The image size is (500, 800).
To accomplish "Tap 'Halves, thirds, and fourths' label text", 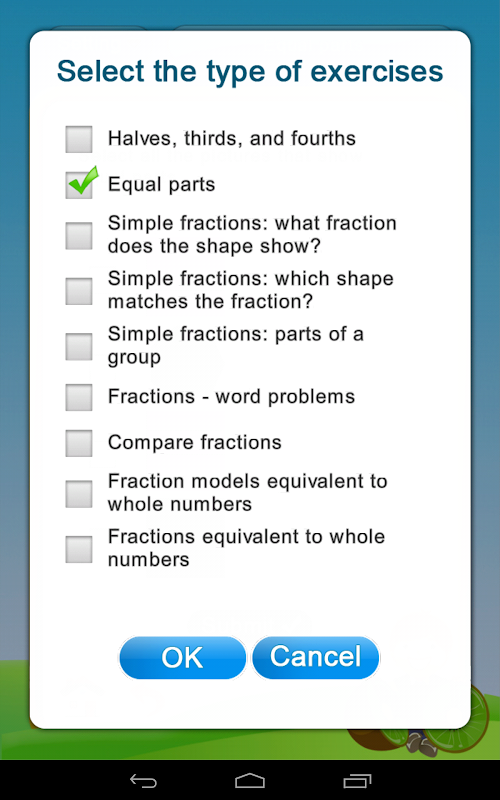I will click(232, 138).
